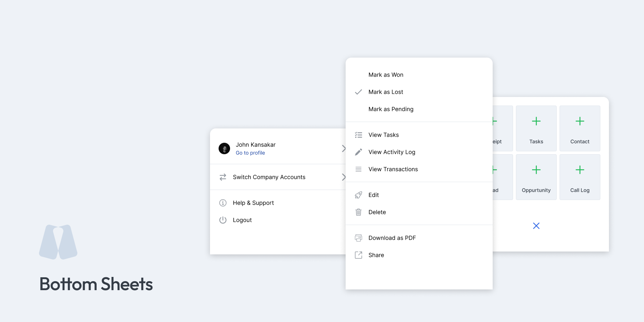Click the green plus icon above Tasks

click(536, 121)
